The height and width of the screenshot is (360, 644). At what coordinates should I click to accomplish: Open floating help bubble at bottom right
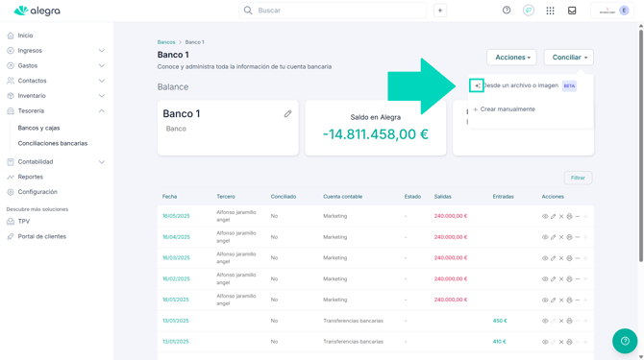625,341
